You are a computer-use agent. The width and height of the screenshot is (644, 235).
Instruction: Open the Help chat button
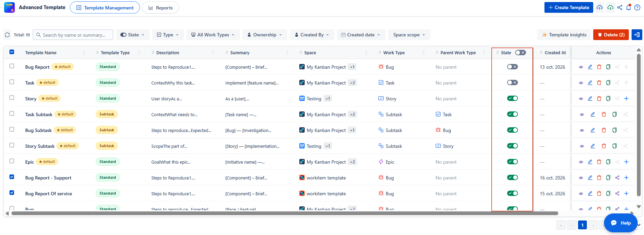[621, 223]
